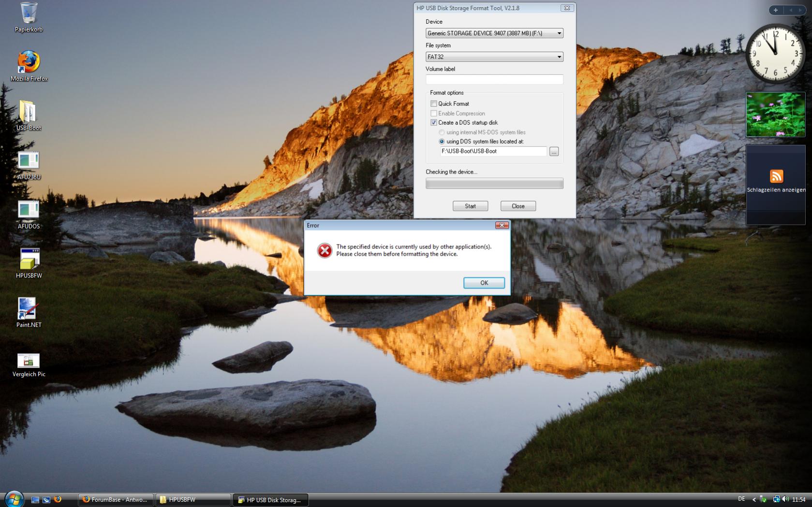Click the error message text in the dialog

413,250
